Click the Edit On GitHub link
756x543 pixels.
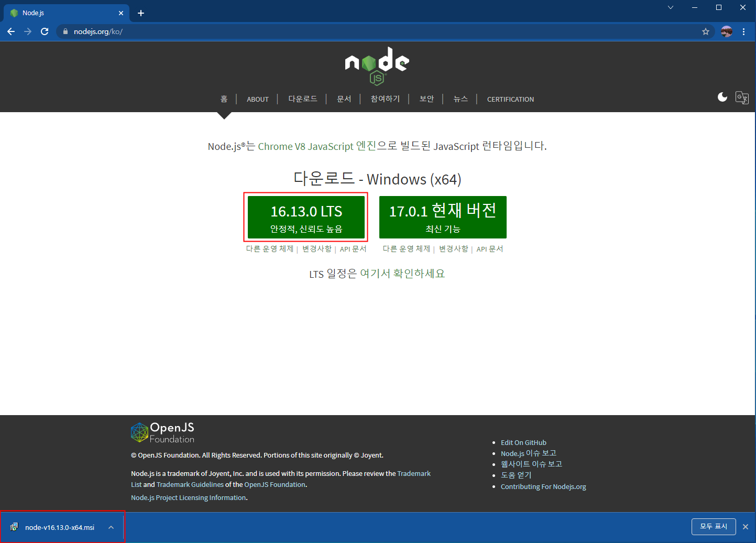click(523, 442)
